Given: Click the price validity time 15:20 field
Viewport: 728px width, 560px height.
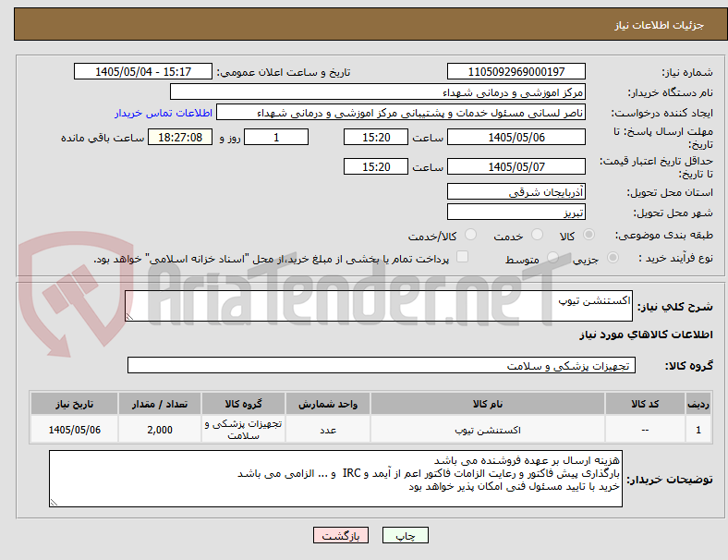Looking at the screenshot, I should pyautogui.click(x=376, y=166).
